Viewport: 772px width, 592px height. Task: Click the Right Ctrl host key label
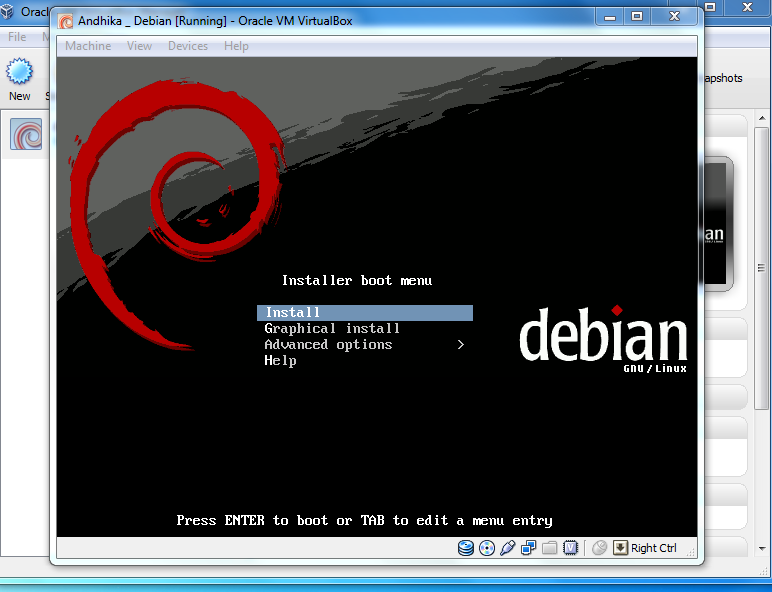pyautogui.click(x=653, y=548)
